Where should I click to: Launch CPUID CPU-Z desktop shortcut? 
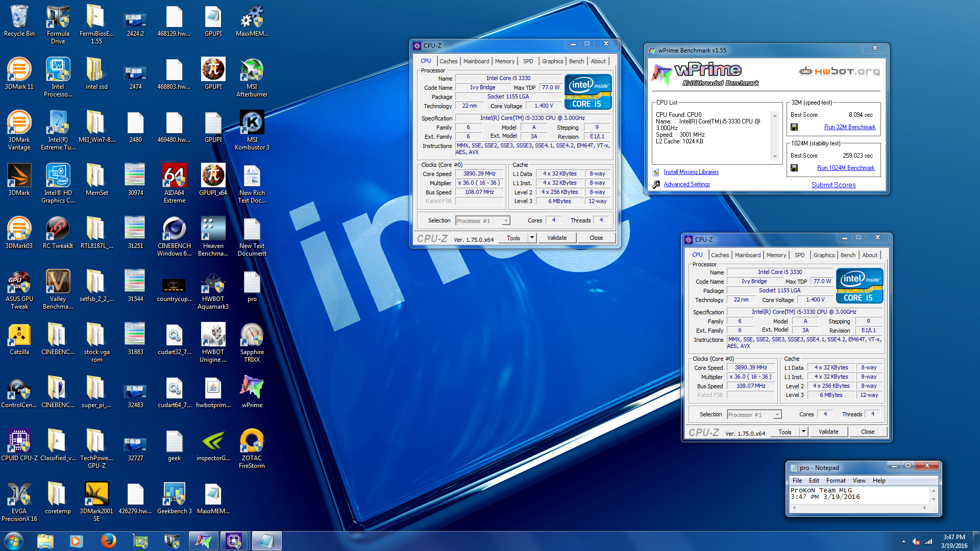click(x=19, y=445)
